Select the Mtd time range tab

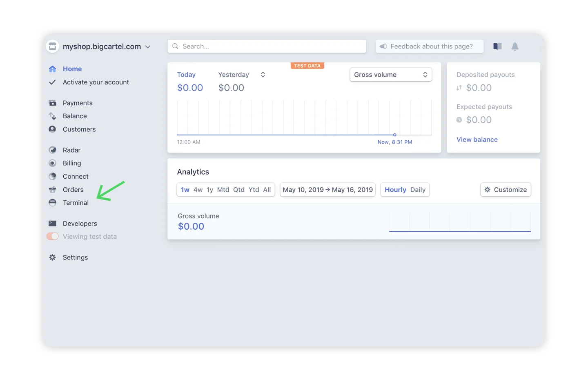[223, 190]
